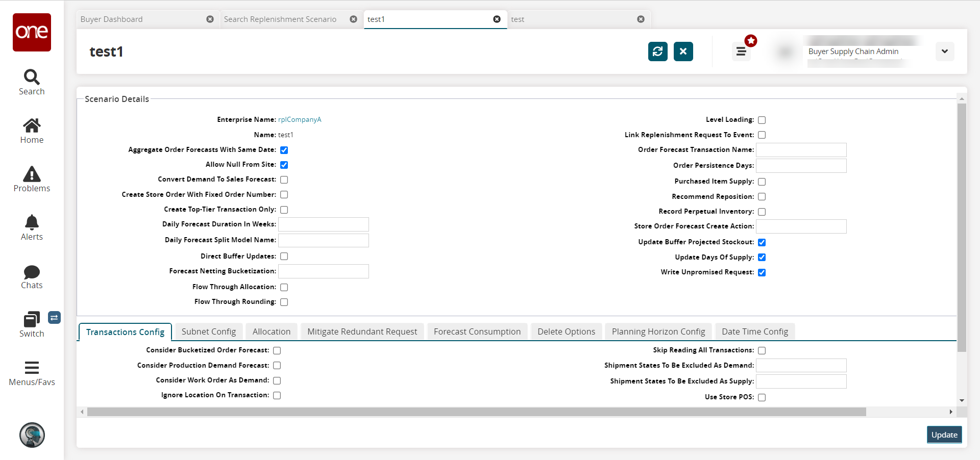980x460 pixels.
Task: Click Order Forecast Transaction Name field
Action: pyautogui.click(x=801, y=150)
